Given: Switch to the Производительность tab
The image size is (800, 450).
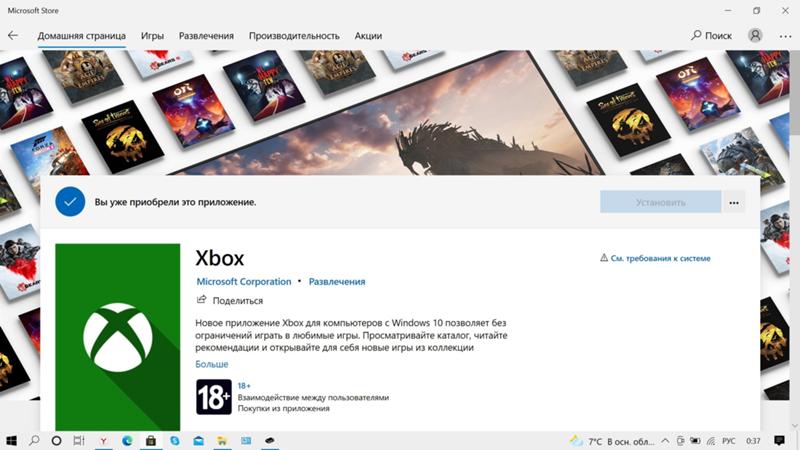Looking at the screenshot, I should pyautogui.click(x=294, y=36).
